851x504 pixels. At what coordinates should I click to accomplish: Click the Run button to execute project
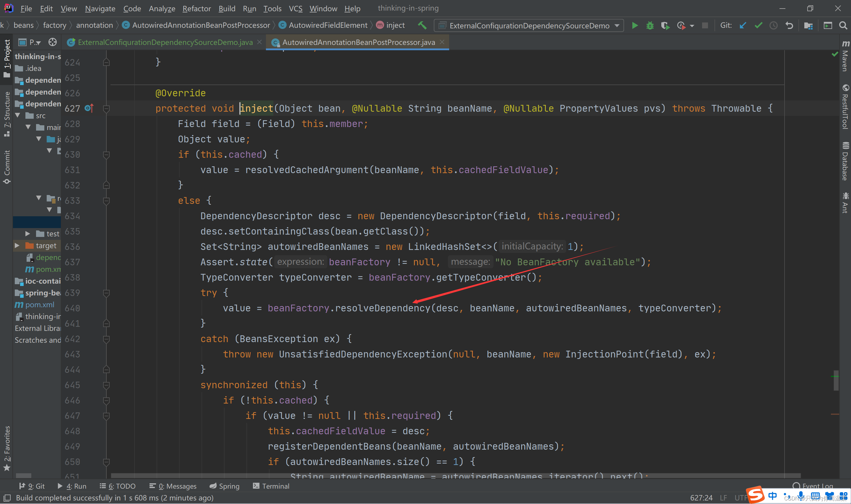pos(634,25)
